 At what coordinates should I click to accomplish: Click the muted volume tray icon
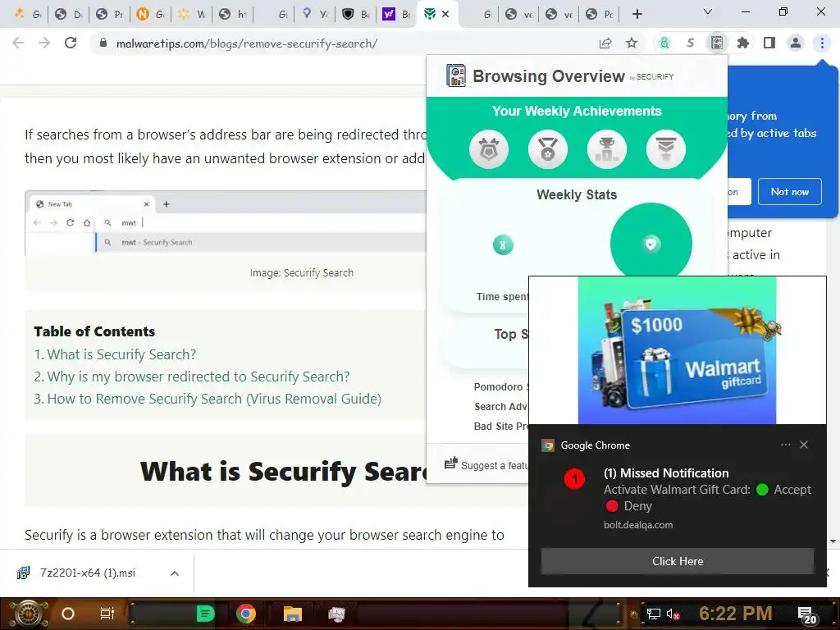(x=673, y=614)
